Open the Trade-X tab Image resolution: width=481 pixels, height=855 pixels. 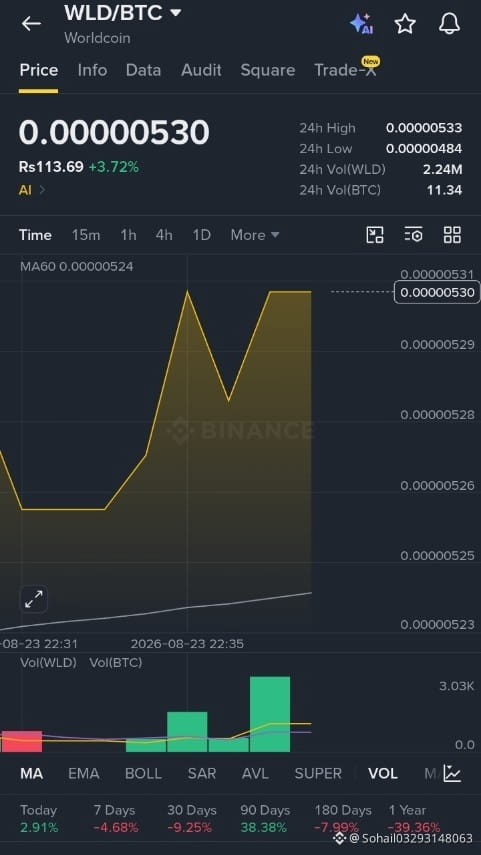[x=346, y=69]
